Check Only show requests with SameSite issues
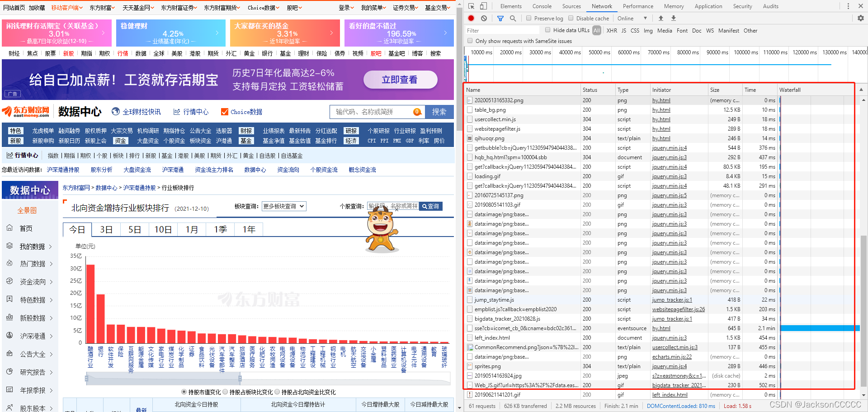The height and width of the screenshot is (412, 868). click(x=470, y=41)
